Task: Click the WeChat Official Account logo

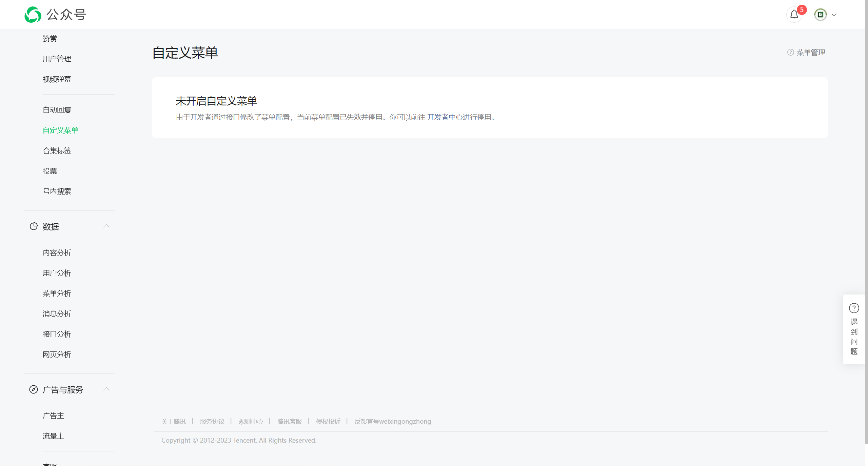Action: click(x=33, y=15)
